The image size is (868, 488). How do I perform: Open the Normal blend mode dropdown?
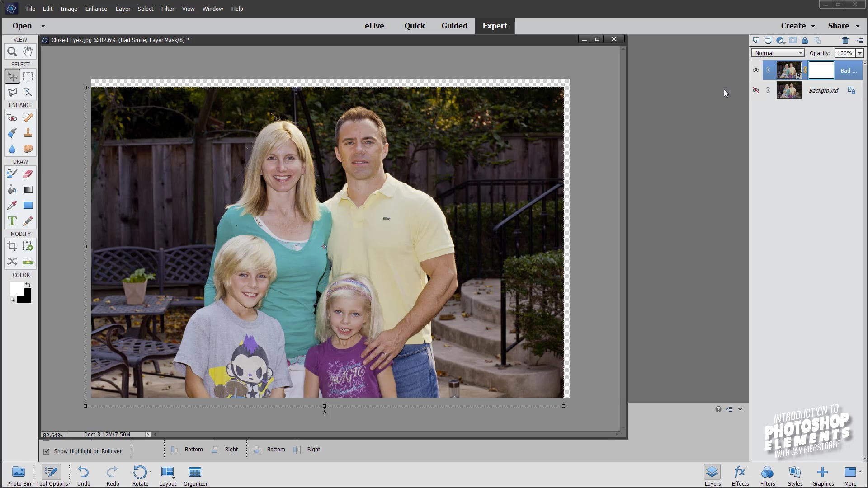[x=778, y=53]
